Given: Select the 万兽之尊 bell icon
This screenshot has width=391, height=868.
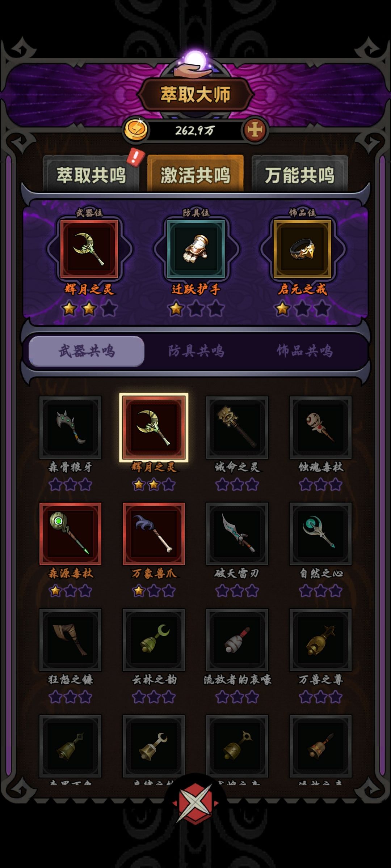Looking at the screenshot, I should click(x=320, y=640).
